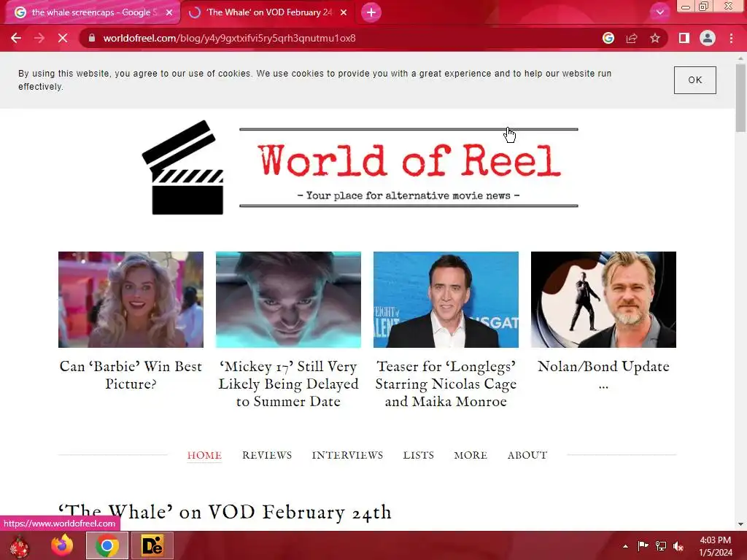Viewport: 747px width, 560px height.
Task: Close 'The Whale' on VOD tab
Action: tap(344, 12)
